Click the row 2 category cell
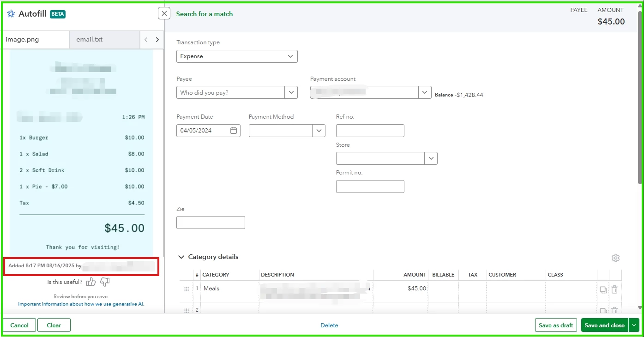The width and height of the screenshot is (644, 337). coord(229,308)
